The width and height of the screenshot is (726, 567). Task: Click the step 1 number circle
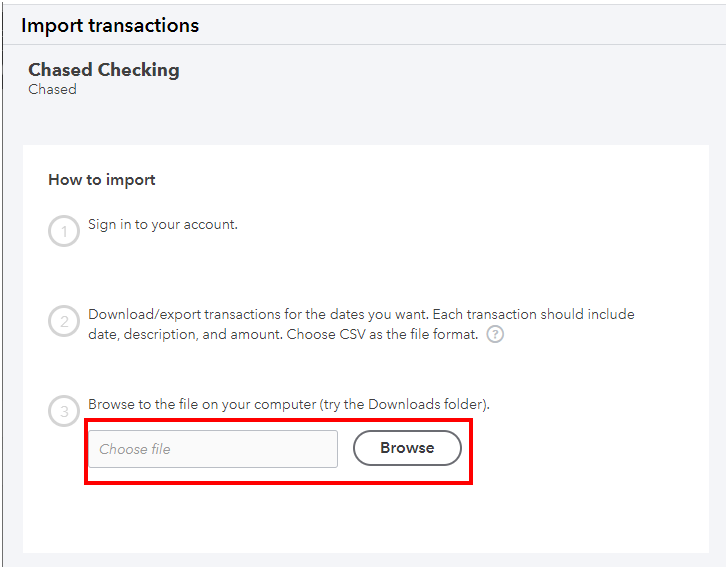pyautogui.click(x=63, y=233)
